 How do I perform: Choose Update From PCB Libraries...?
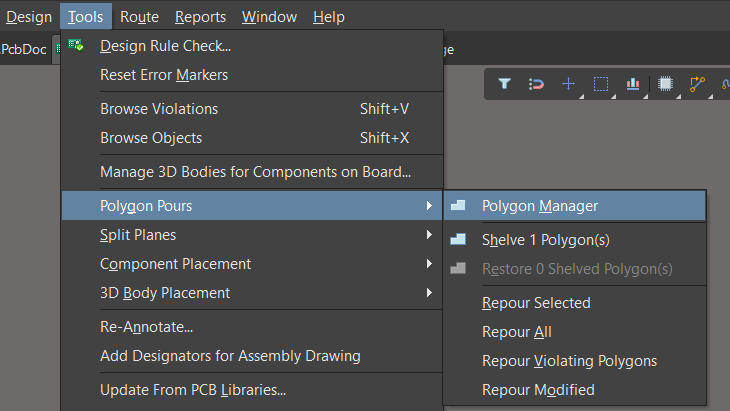pyautogui.click(x=252, y=390)
